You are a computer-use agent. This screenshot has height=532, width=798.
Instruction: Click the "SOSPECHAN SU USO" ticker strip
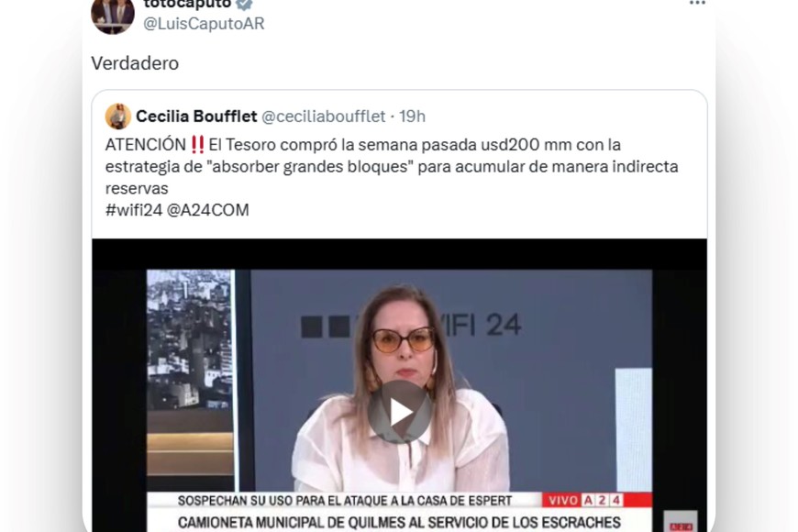point(345,501)
